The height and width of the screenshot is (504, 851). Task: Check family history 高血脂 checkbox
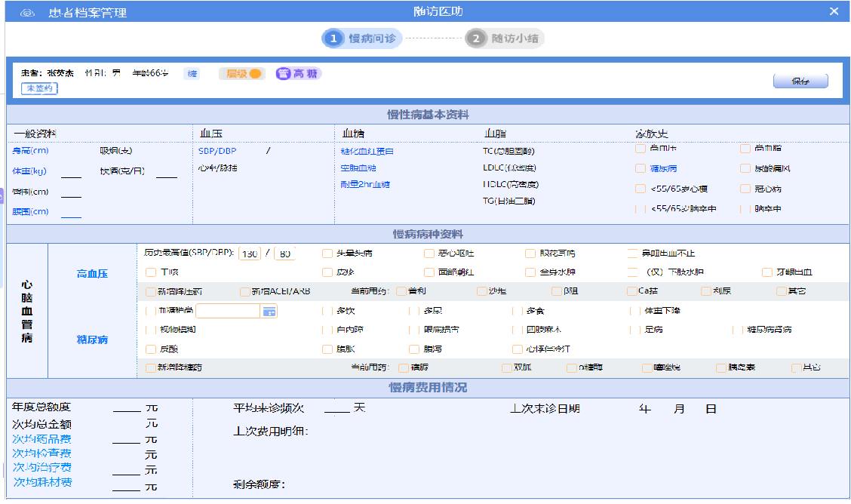(745, 148)
